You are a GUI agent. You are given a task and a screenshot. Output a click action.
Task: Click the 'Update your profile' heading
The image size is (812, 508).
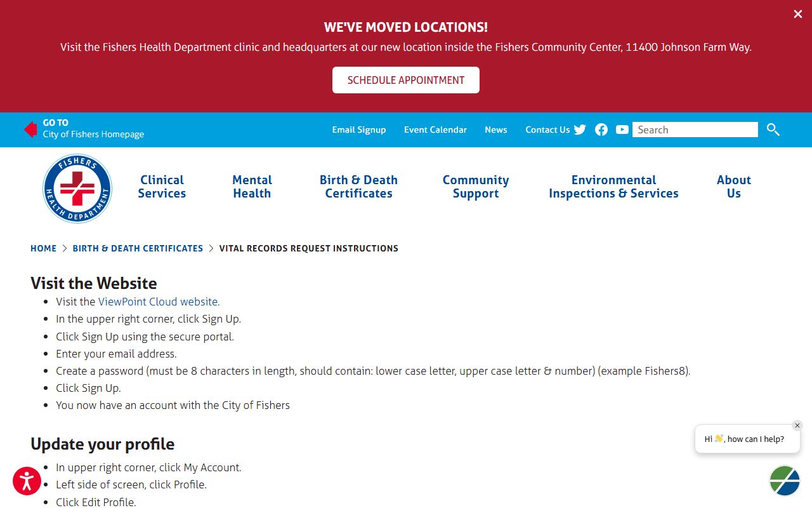tap(102, 444)
